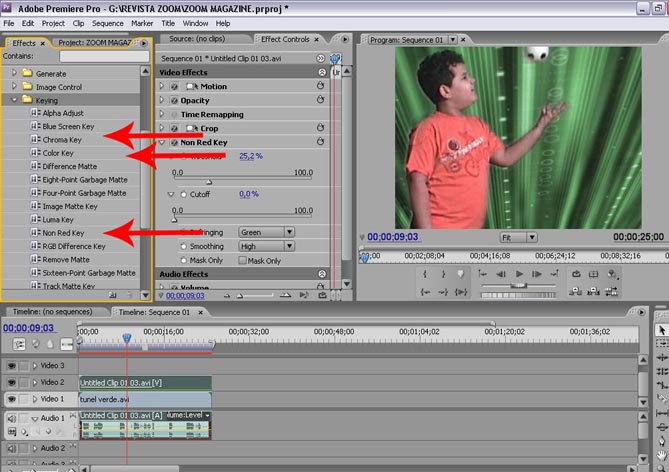The height and width of the screenshot is (472, 669).
Task: Reset the Motion effect with its reset icon
Action: [x=320, y=86]
